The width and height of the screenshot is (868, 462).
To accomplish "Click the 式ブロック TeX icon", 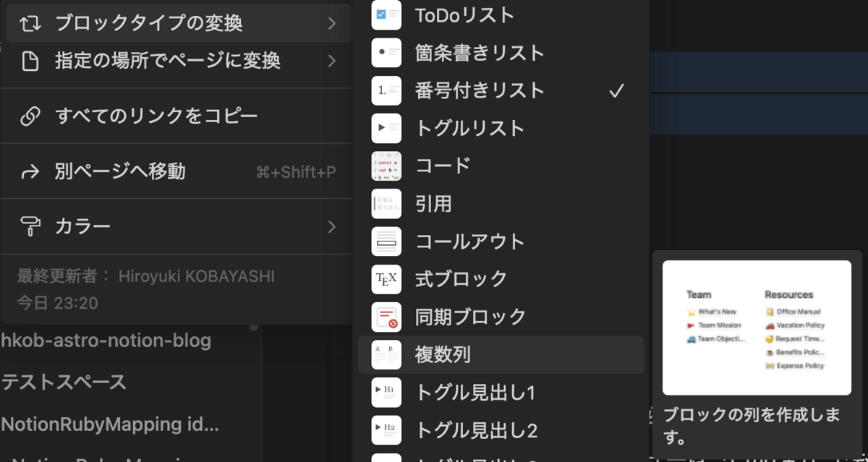I will pyautogui.click(x=386, y=279).
